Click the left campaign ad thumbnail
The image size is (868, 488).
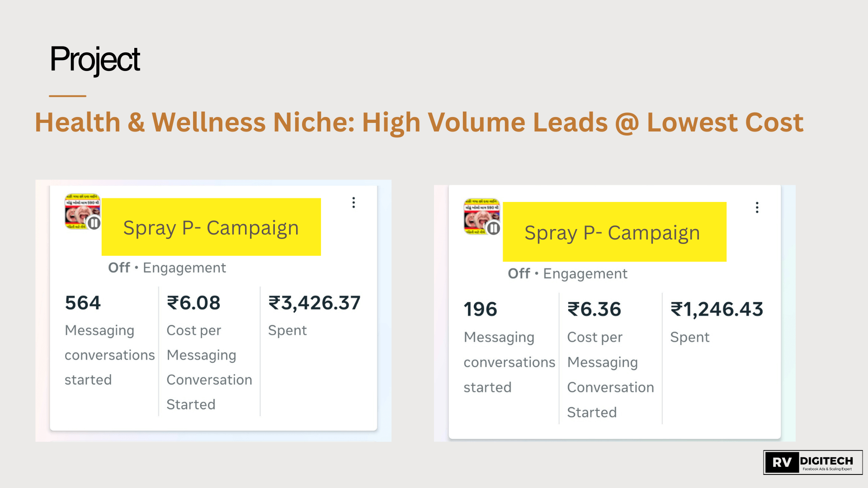(x=80, y=209)
